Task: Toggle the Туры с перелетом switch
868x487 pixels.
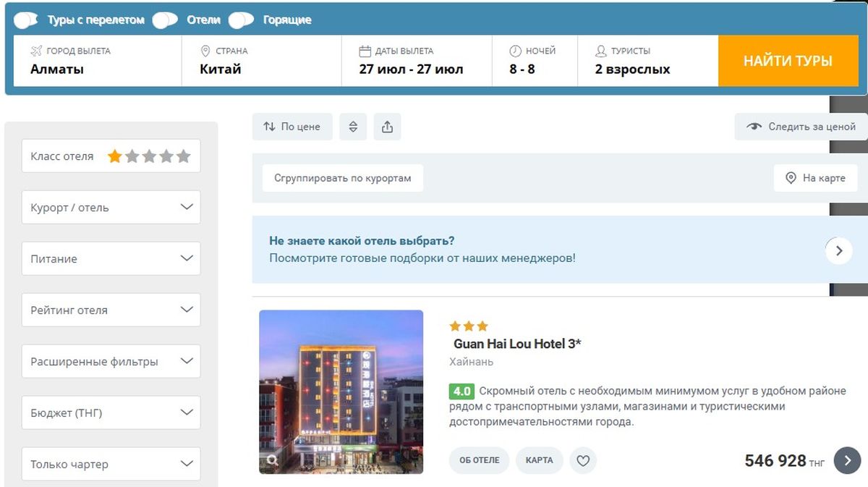Action: pyautogui.click(x=26, y=20)
